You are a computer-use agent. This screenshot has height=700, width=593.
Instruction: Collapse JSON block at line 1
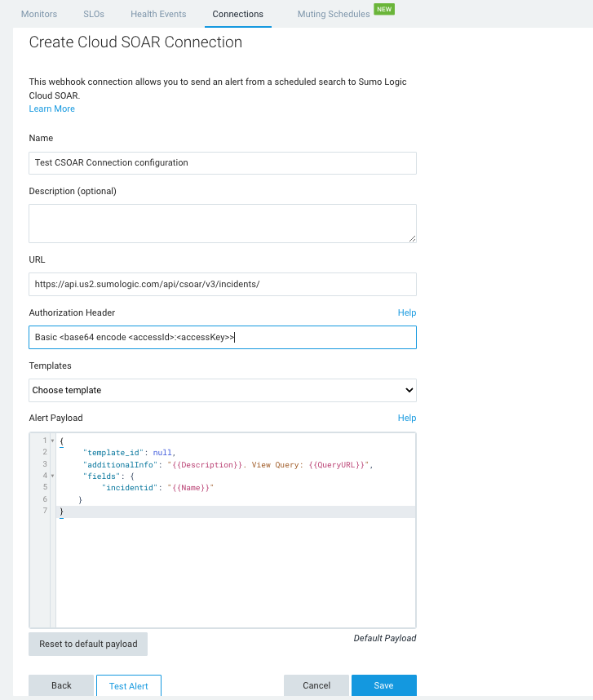point(52,441)
